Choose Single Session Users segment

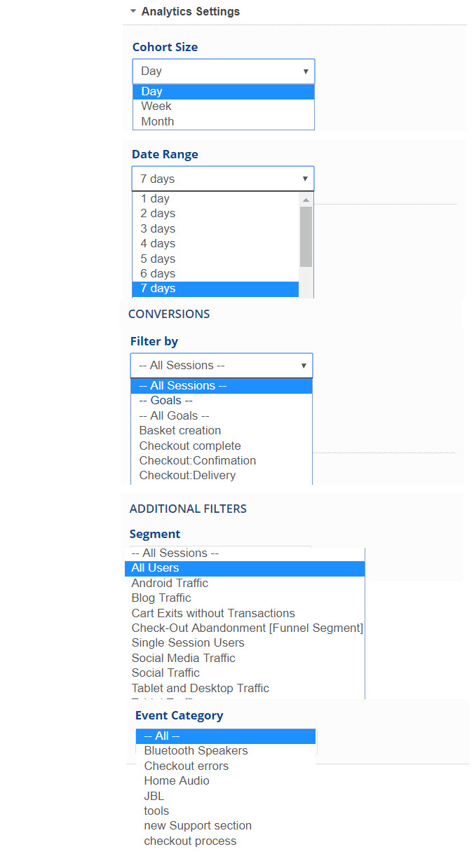point(188,642)
